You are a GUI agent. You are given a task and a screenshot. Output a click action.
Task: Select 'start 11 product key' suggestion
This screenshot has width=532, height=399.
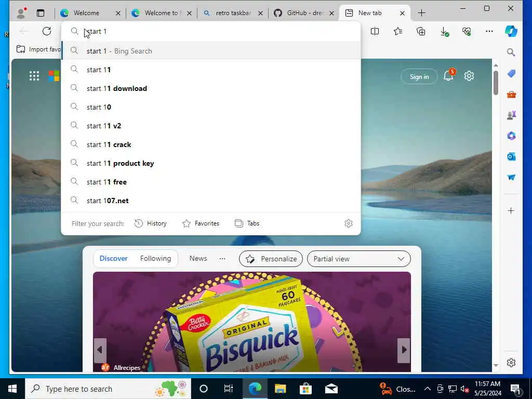(x=211, y=163)
